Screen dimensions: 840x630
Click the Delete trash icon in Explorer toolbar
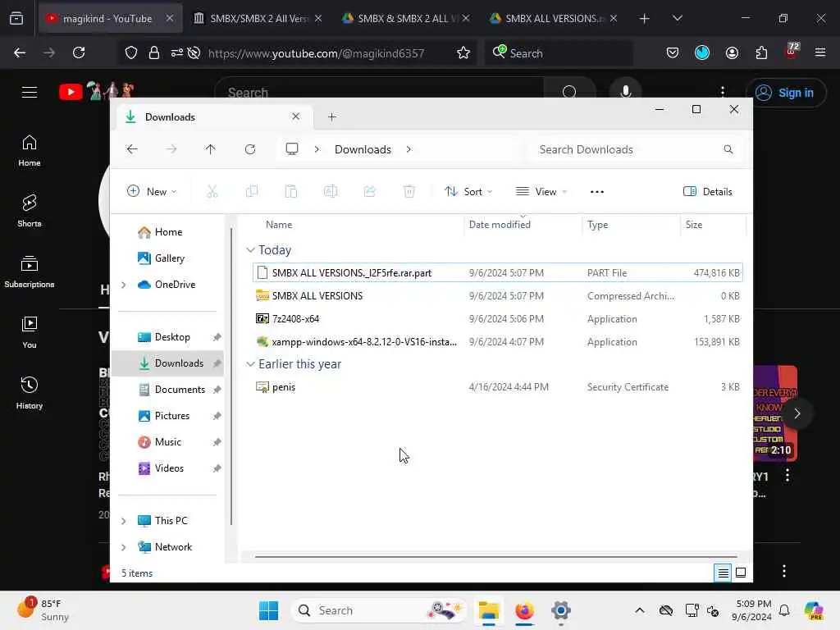tap(409, 191)
